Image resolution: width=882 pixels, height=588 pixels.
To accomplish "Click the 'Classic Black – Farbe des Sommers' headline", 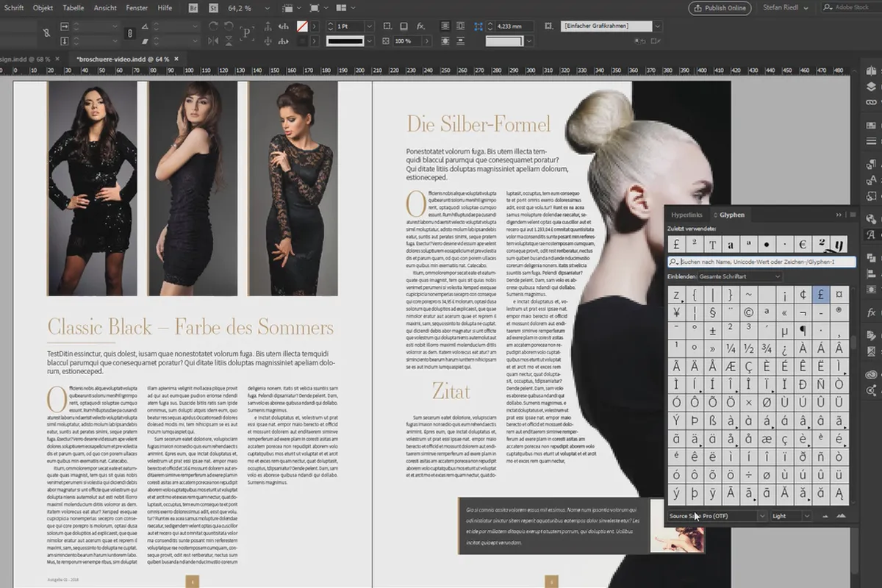I will pyautogui.click(x=190, y=327).
